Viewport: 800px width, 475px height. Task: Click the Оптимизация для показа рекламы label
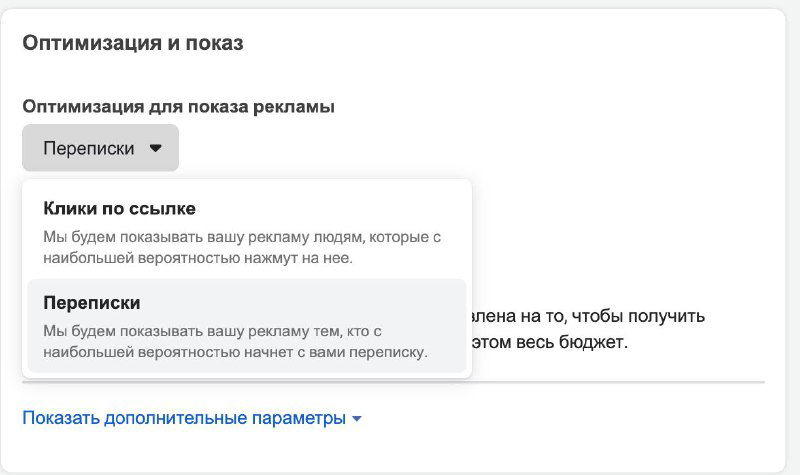click(178, 107)
